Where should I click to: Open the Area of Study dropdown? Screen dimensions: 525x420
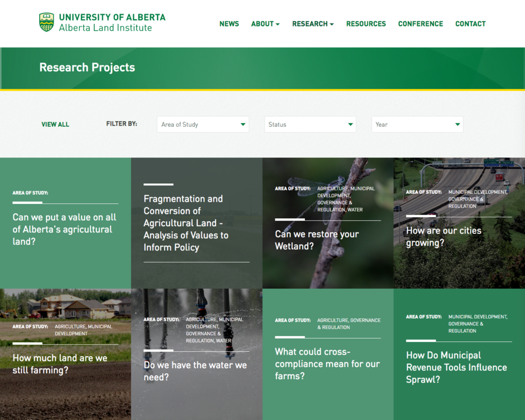coord(203,124)
